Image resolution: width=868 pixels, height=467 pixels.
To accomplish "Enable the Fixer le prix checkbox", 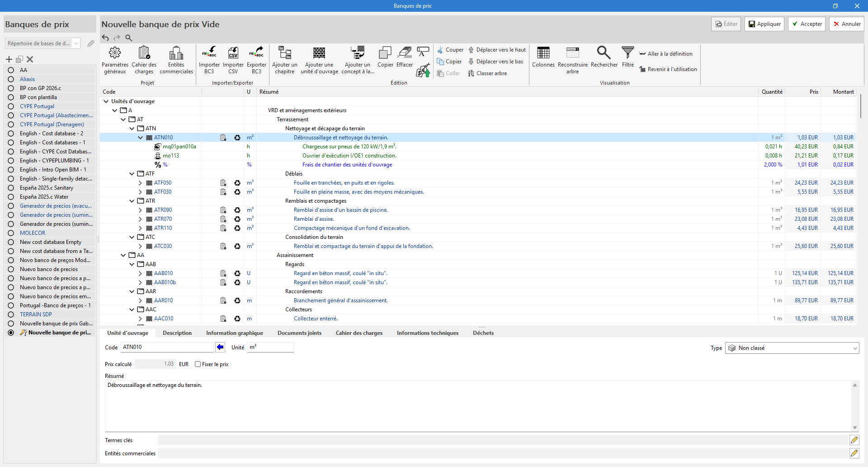I will tap(198, 364).
